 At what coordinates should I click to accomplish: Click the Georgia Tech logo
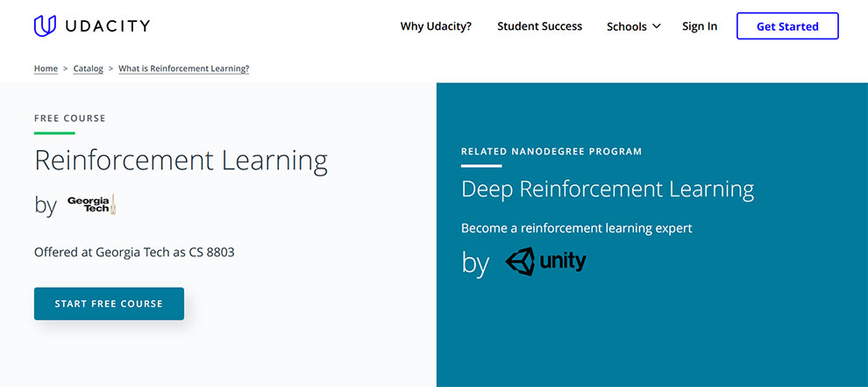(91, 204)
